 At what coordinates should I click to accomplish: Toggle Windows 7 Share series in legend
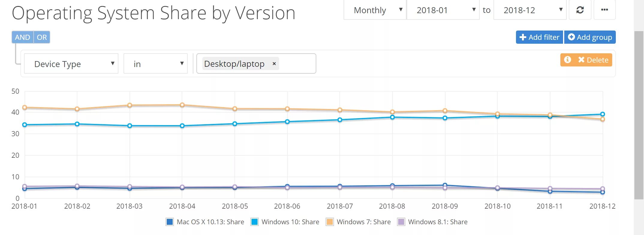click(359, 222)
